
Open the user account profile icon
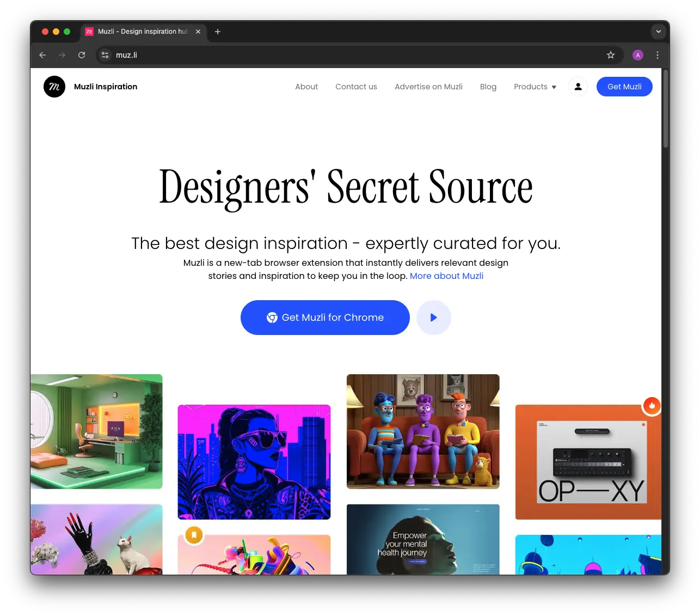578,87
